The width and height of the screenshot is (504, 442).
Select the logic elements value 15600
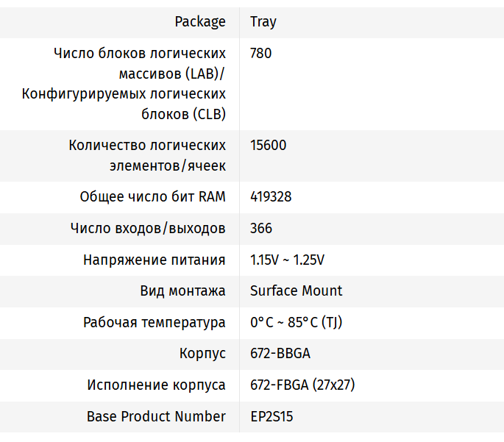268,145
